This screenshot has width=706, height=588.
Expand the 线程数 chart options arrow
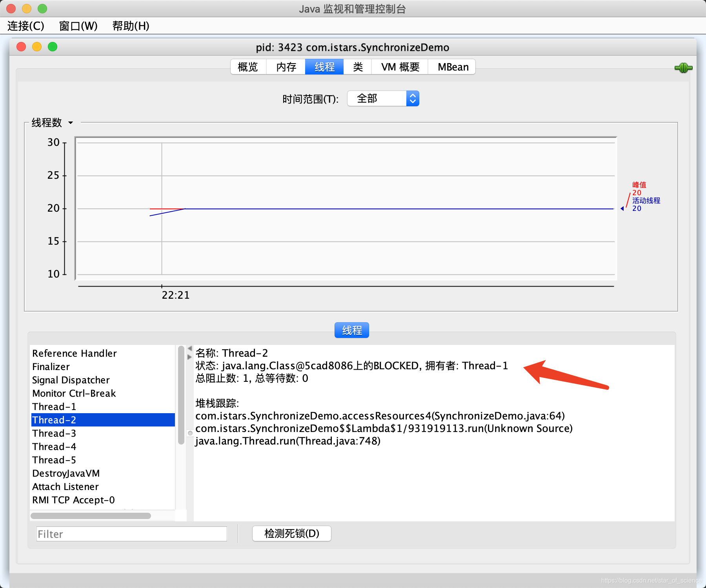71,123
